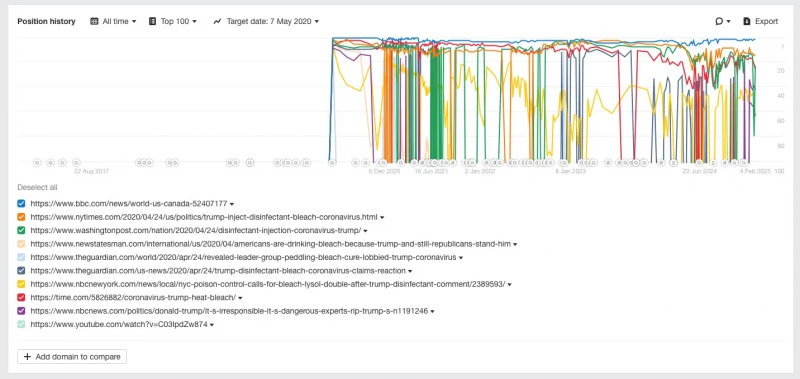Image resolution: width=800 pixels, height=379 pixels.
Task: Open the Top 100 positions dropdown
Action: click(173, 21)
